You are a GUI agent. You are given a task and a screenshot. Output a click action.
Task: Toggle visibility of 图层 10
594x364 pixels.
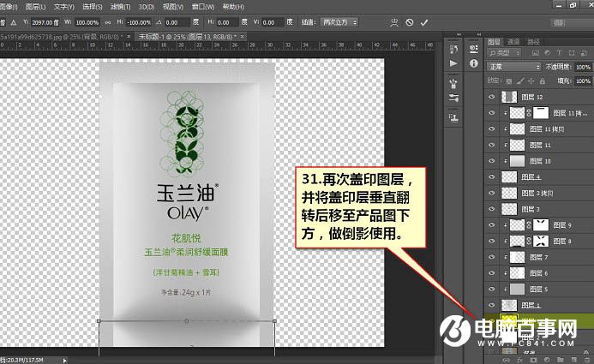click(492, 161)
